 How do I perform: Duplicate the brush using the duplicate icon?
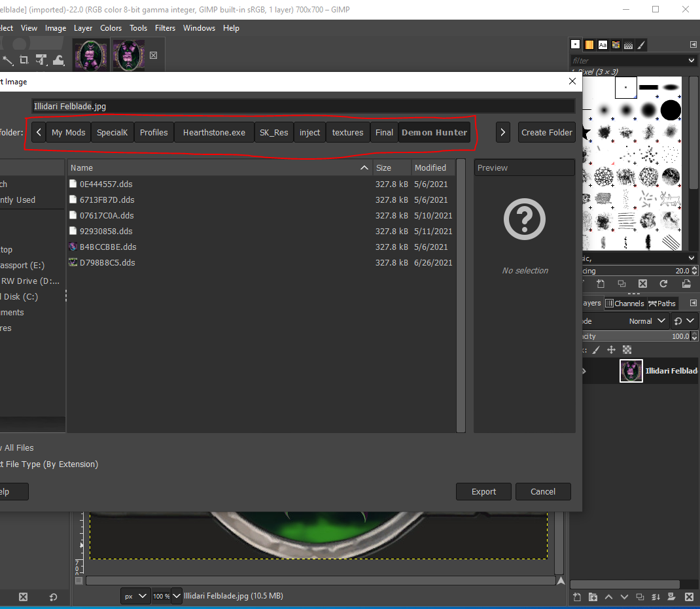click(621, 284)
